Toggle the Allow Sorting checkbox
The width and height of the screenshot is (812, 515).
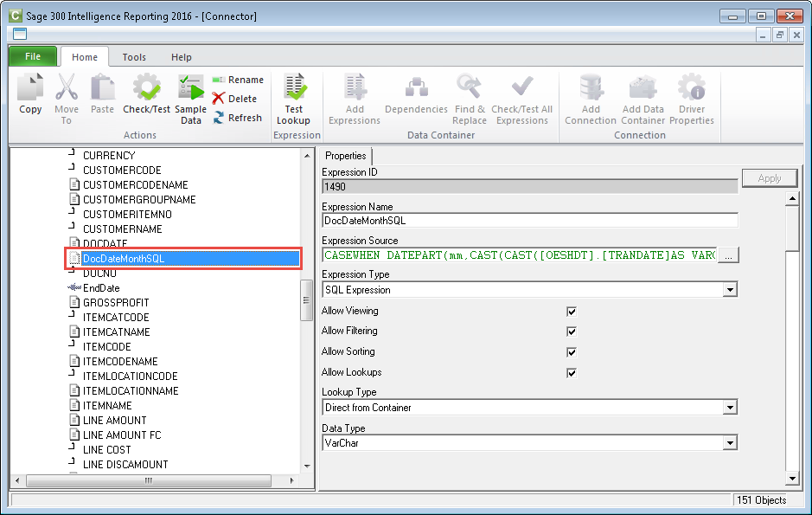pos(572,352)
